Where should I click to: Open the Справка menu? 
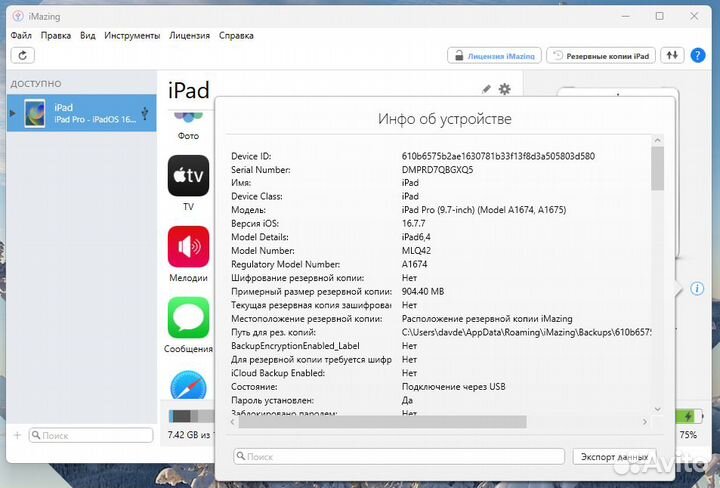coord(236,35)
